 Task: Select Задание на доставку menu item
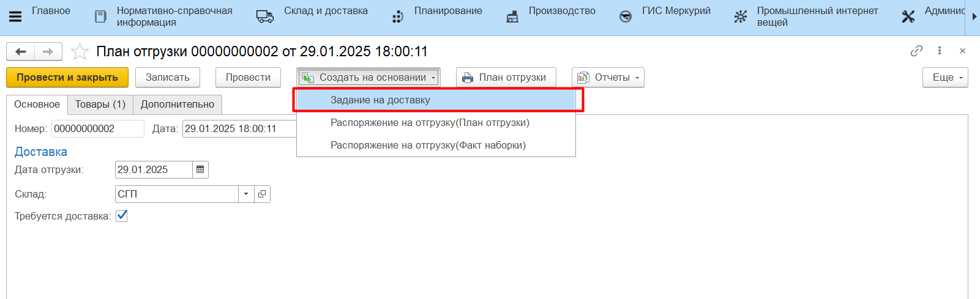(x=436, y=100)
